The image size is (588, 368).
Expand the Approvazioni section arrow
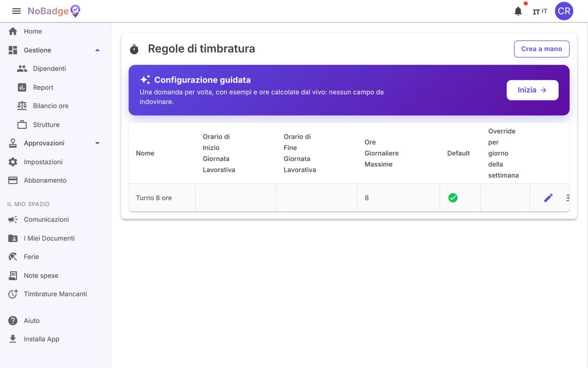(97, 143)
